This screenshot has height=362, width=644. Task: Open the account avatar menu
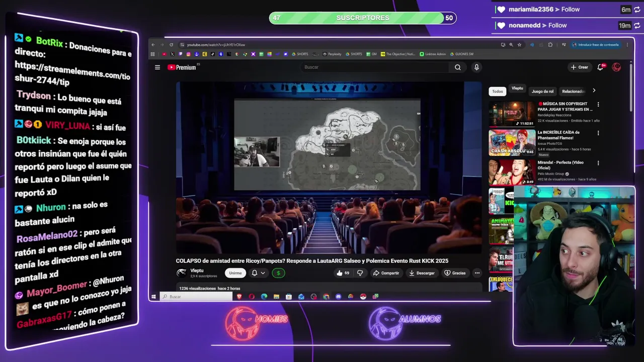click(616, 67)
